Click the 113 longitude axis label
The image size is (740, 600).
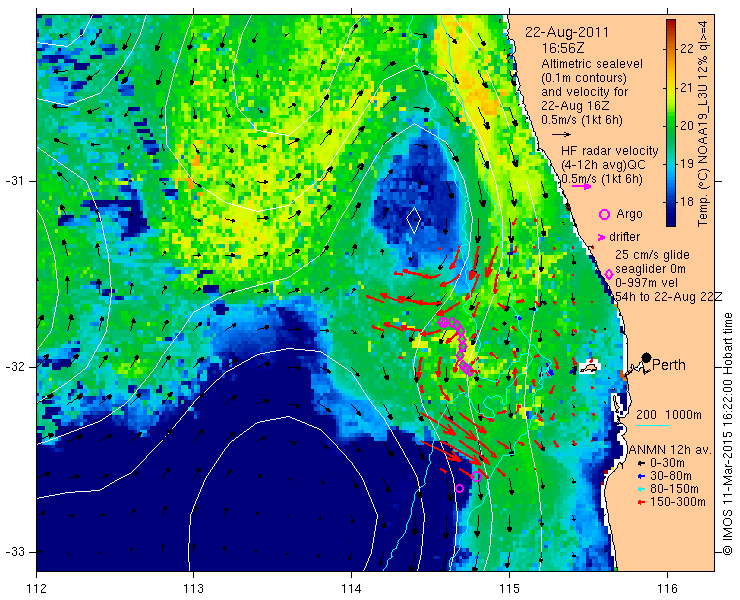tap(193, 589)
